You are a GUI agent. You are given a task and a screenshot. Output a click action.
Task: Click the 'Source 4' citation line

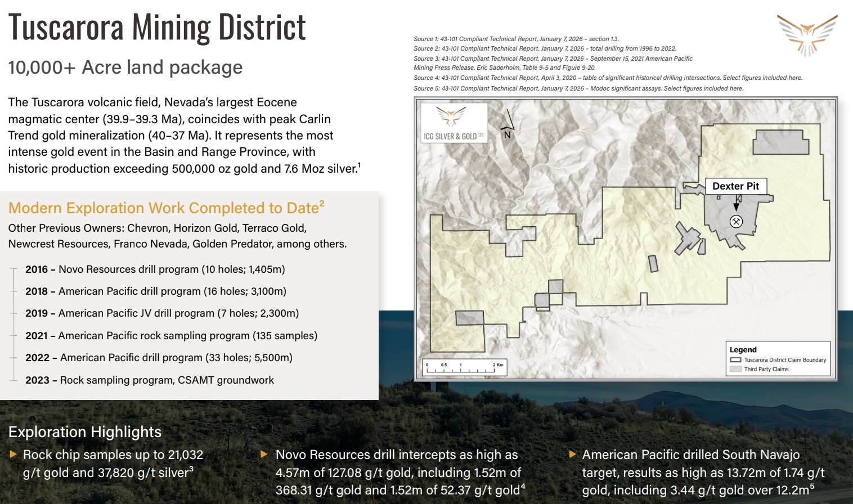pyautogui.click(x=608, y=78)
